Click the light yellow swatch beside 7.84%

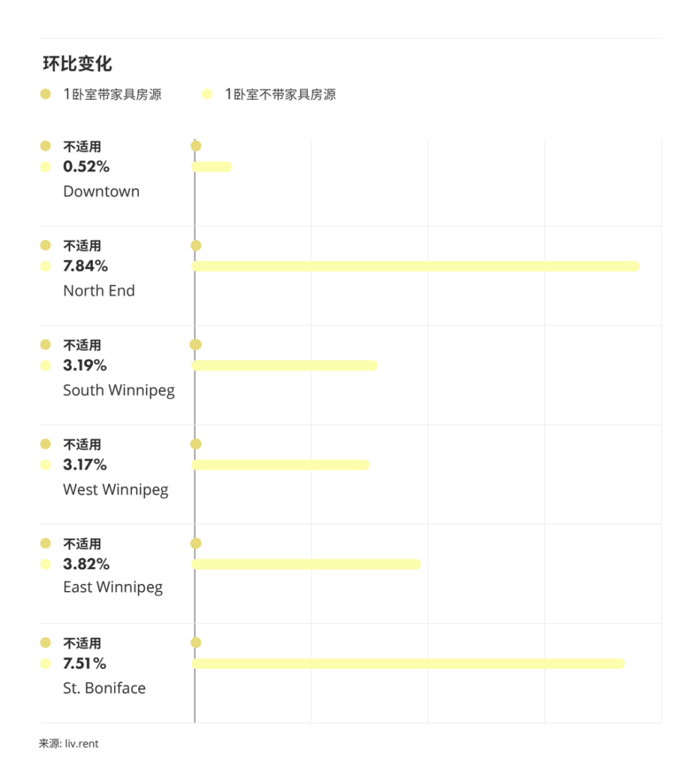46,266
